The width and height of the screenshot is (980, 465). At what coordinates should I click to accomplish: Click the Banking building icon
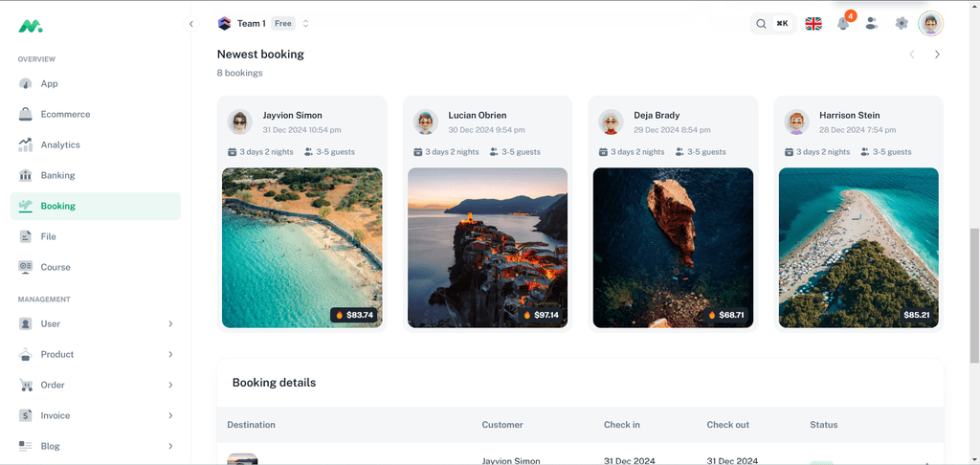coord(25,176)
